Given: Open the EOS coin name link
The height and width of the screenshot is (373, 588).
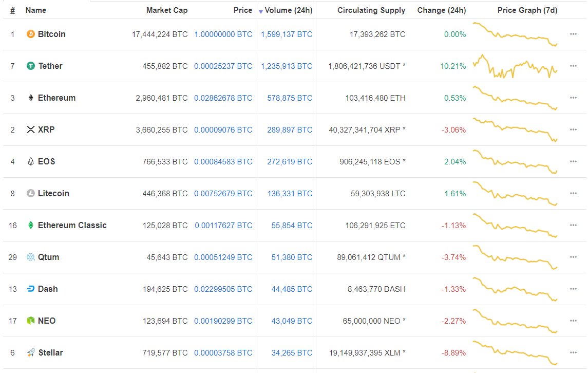Looking at the screenshot, I should pyautogui.click(x=46, y=162).
